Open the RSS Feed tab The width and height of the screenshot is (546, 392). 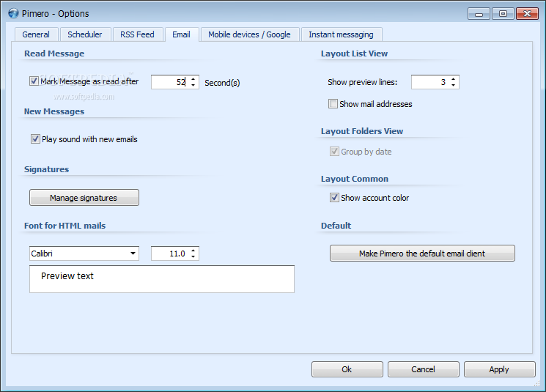137,34
